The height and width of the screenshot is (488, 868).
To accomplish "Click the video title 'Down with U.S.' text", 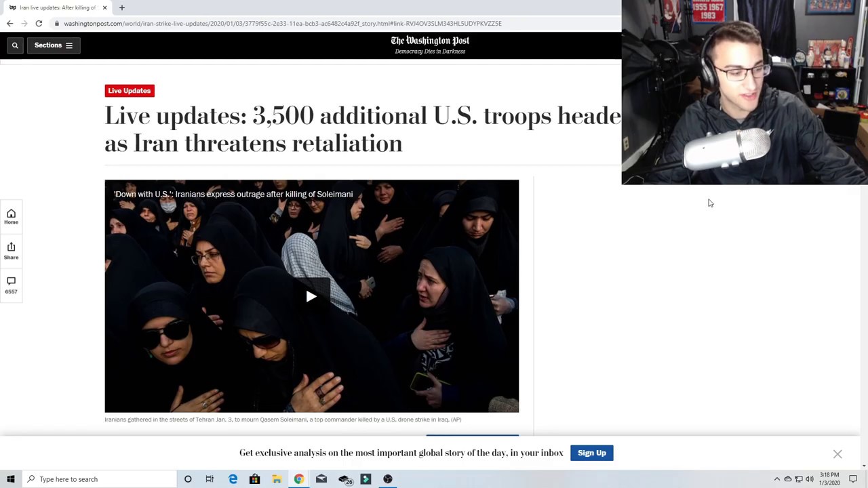I will [x=233, y=195].
